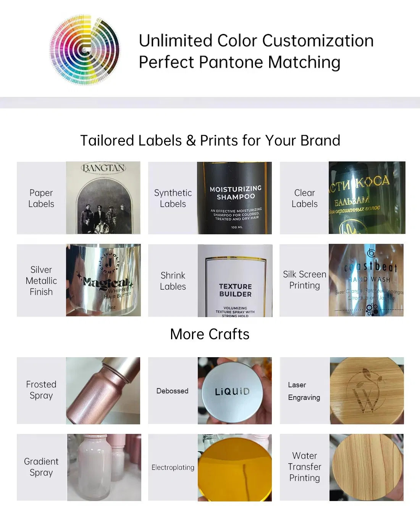420x506 pixels.
Task: Select the Moisturizing Shampoo bottle image
Action: point(234,198)
